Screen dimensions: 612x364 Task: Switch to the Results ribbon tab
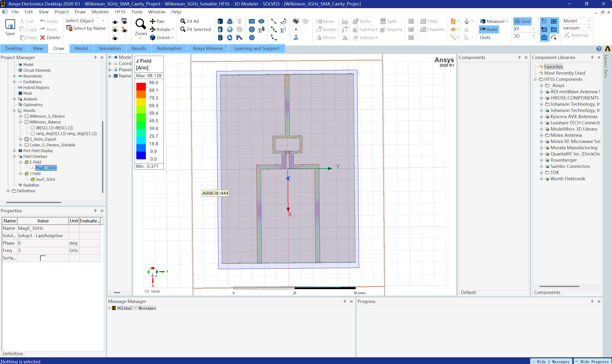138,48
